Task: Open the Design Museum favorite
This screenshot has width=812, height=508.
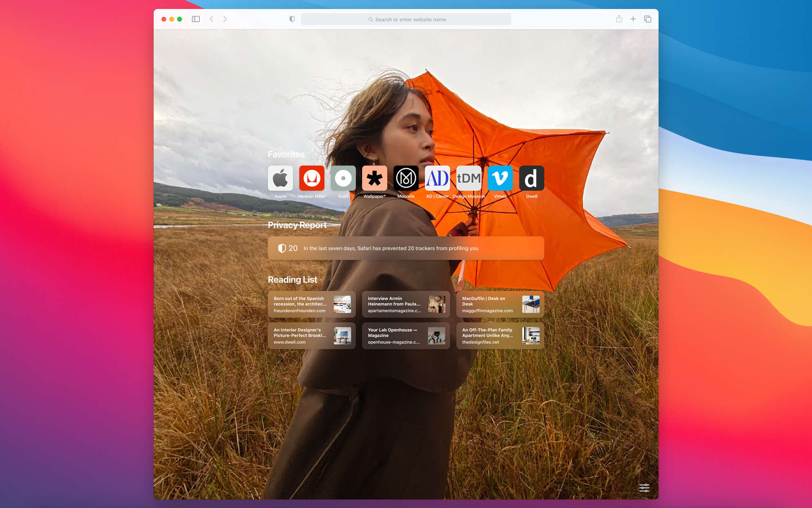Action: coord(469,178)
